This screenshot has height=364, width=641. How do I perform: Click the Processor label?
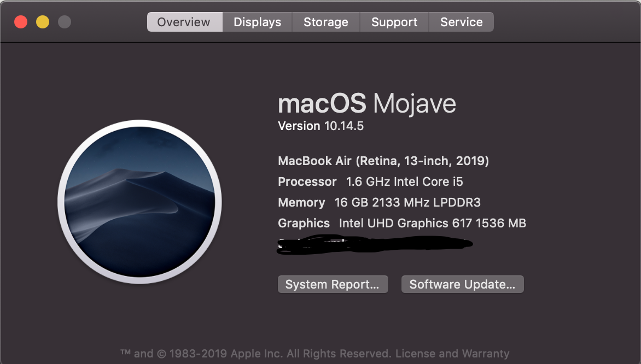(307, 182)
